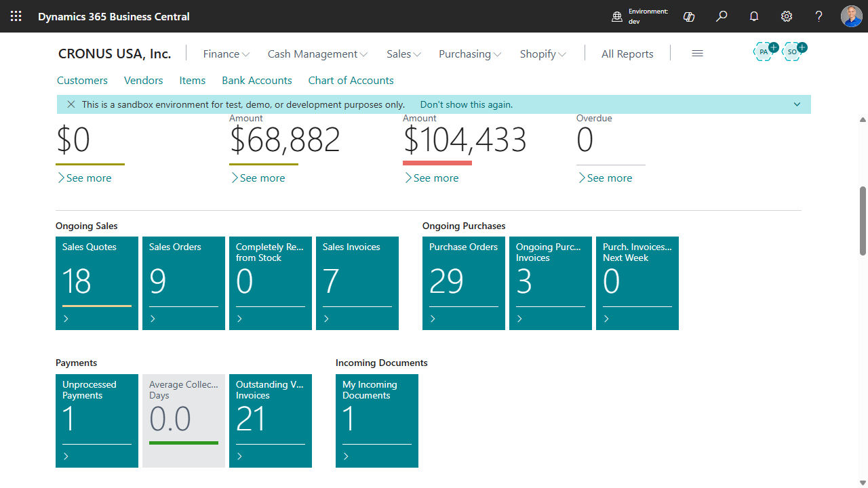The height and width of the screenshot is (488, 868).
Task: Click the SO agent badge icon
Action: (794, 52)
